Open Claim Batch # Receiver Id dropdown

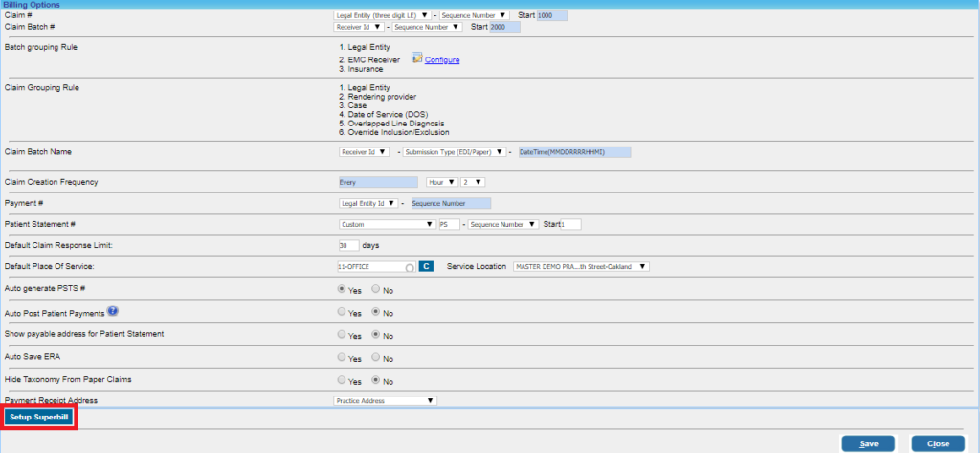[359, 27]
